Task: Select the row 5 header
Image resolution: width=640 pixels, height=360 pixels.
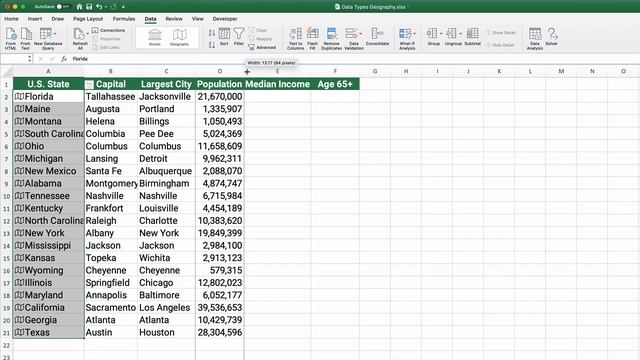Action: tap(6, 134)
